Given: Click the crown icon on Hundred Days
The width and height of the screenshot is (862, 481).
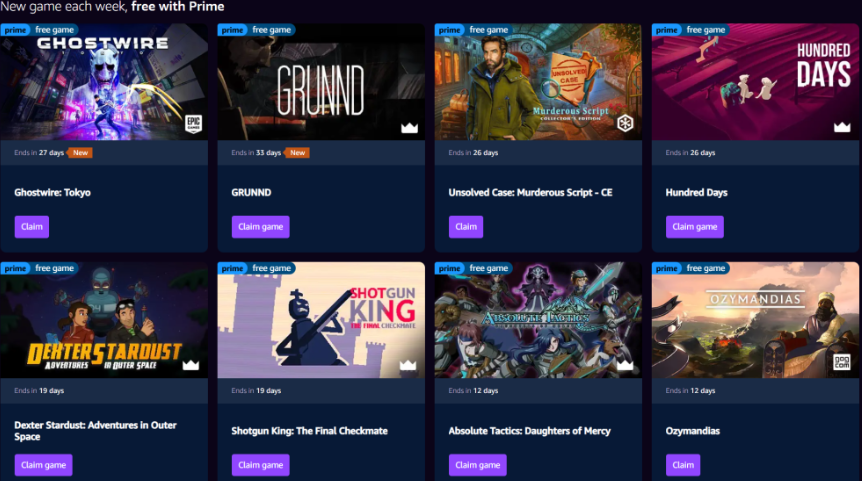Looking at the screenshot, I should click(x=842, y=128).
